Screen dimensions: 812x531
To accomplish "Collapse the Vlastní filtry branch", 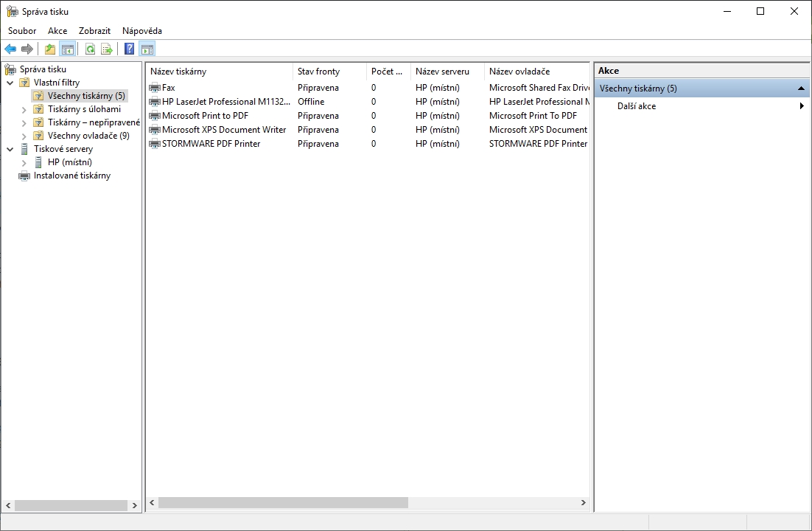I will pyautogui.click(x=10, y=82).
